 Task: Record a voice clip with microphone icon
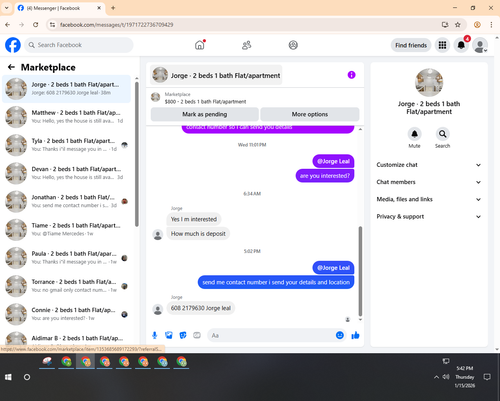click(x=154, y=335)
